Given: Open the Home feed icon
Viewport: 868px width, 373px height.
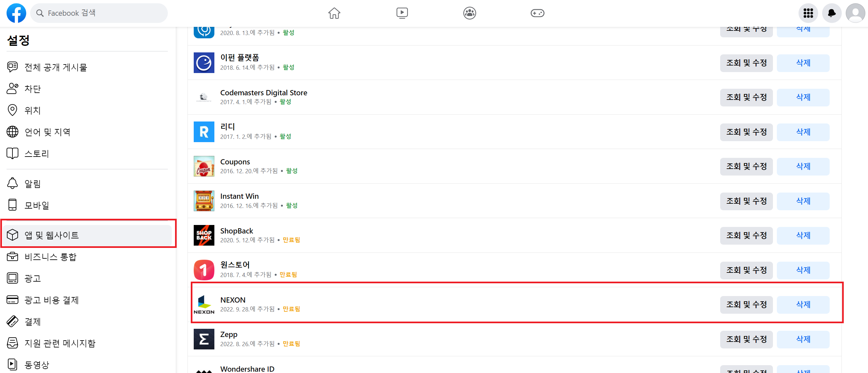Looking at the screenshot, I should click(334, 13).
